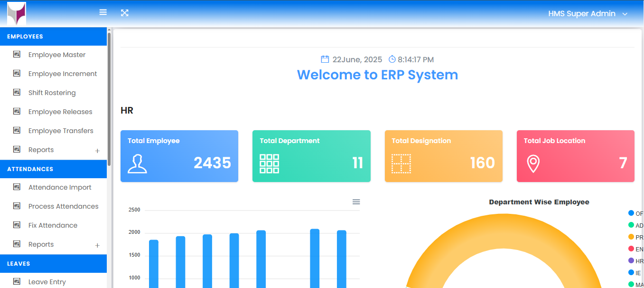This screenshot has height=288, width=644.
Task: Click the ERP logo in the header
Action: click(x=17, y=13)
